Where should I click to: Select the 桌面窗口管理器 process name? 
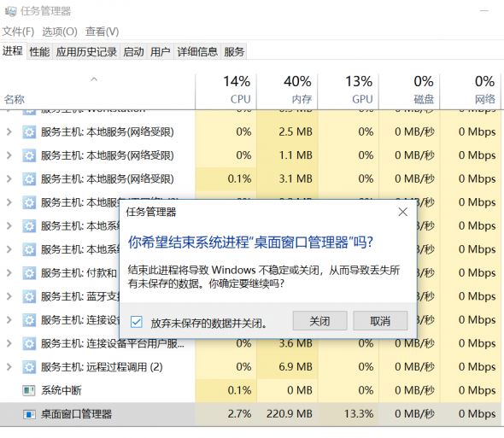tap(77, 414)
